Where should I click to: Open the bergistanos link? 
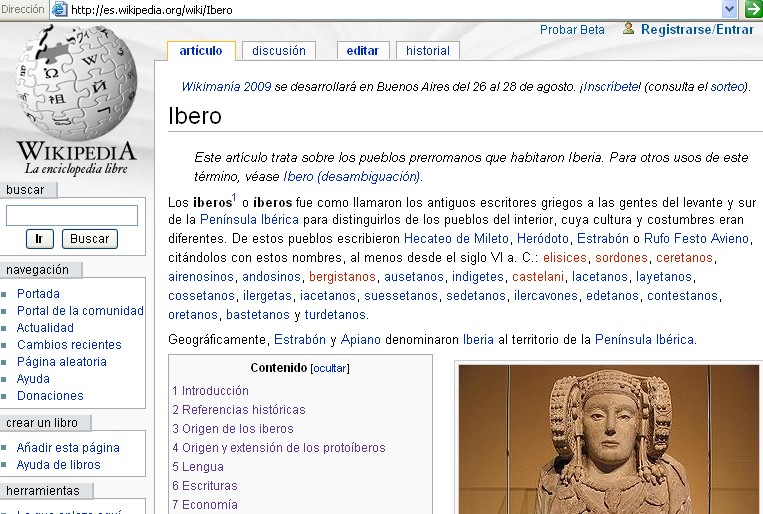pos(343,276)
